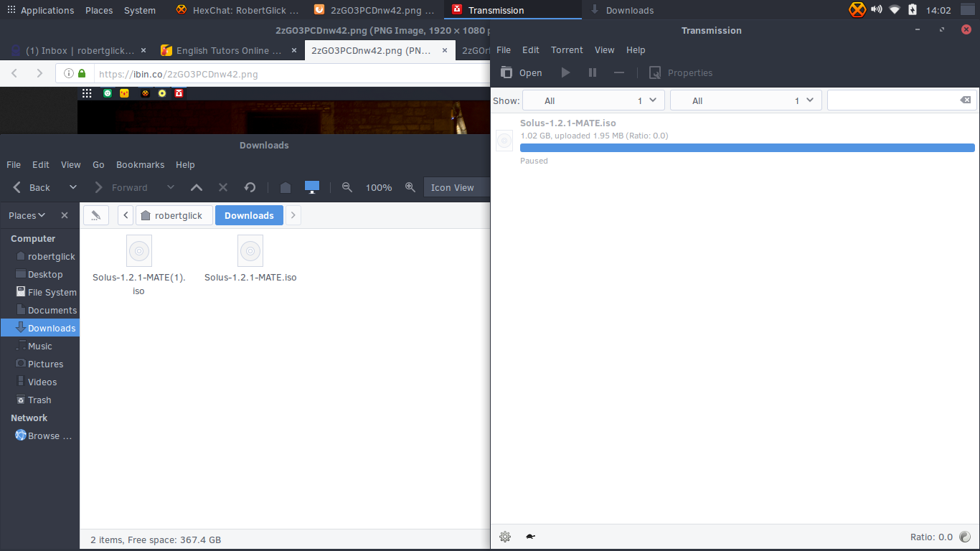Close the Places sidebar pane
This screenshot has height=551, width=980.
(x=65, y=215)
